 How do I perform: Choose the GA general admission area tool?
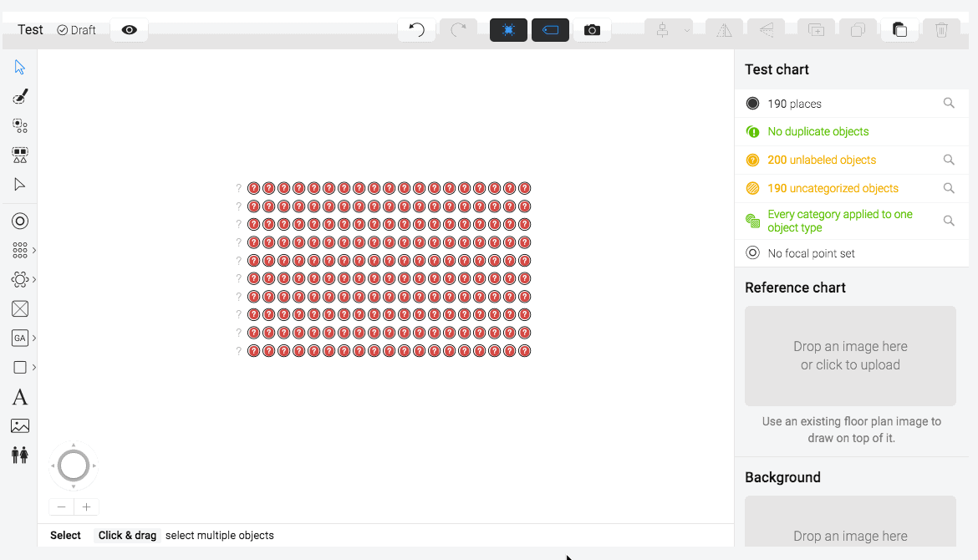point(20,338)
